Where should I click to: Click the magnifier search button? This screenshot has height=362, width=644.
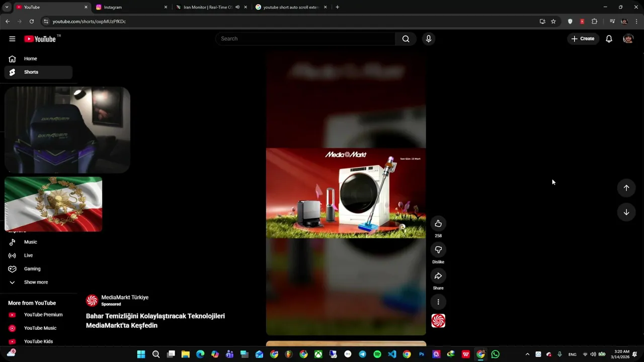click(406, 39)
